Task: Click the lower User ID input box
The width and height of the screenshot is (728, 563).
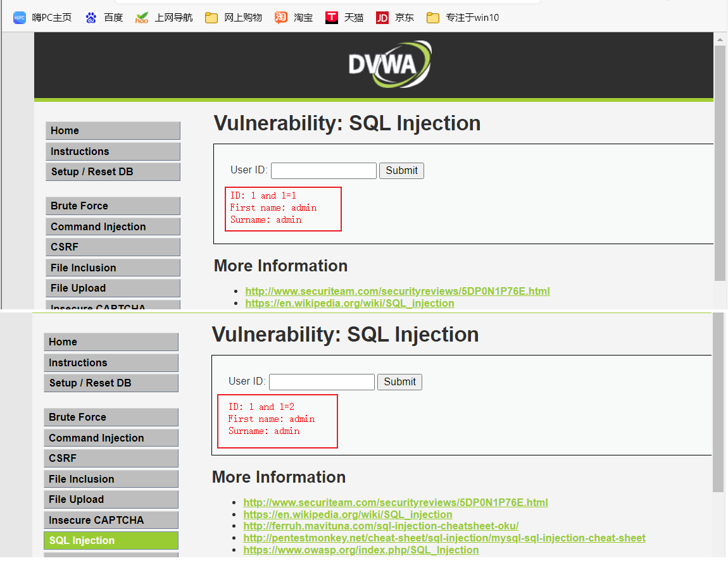Action: pos(322,382)
